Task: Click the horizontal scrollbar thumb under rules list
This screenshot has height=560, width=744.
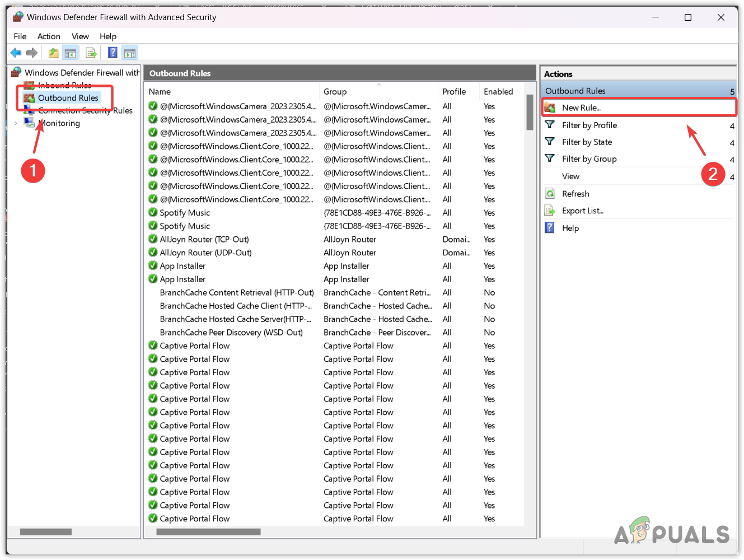Action: tap(208, 531)
